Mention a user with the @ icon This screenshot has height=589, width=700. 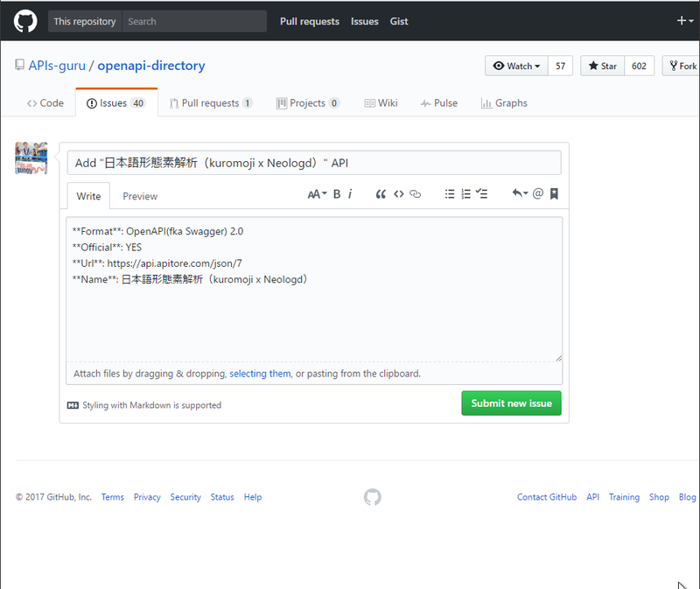click(x=538, y=193)
